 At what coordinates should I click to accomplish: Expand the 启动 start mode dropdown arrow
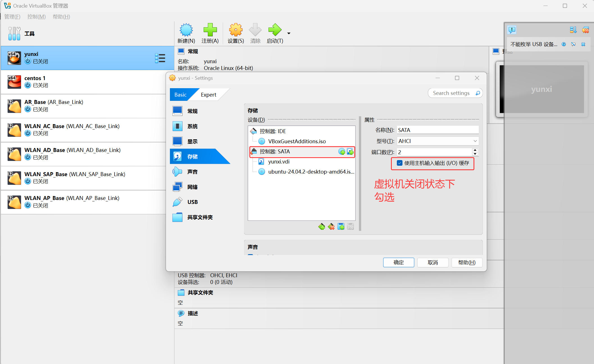point(289,33)
